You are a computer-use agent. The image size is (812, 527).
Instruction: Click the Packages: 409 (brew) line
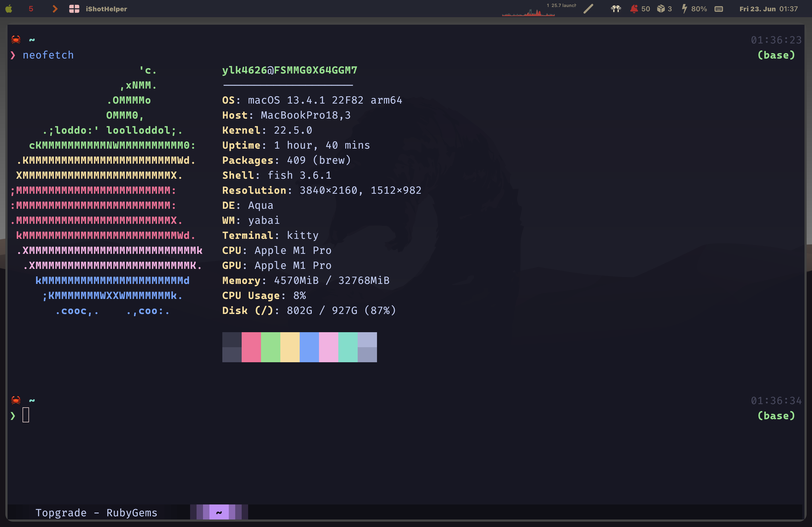(x=287, y=160)
